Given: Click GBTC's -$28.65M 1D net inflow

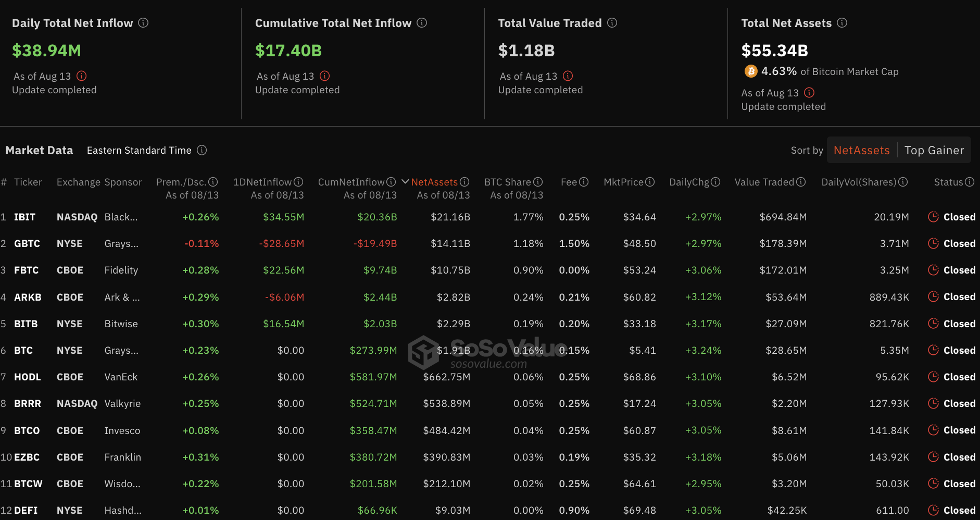Looking at the screenshot, I should (x=282, y=243).
